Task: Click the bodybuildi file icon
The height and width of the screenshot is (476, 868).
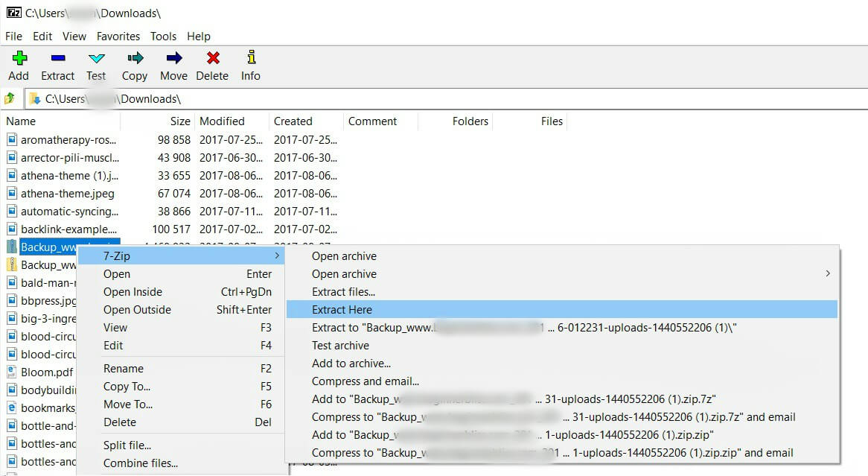Action: tap(12, 390)
